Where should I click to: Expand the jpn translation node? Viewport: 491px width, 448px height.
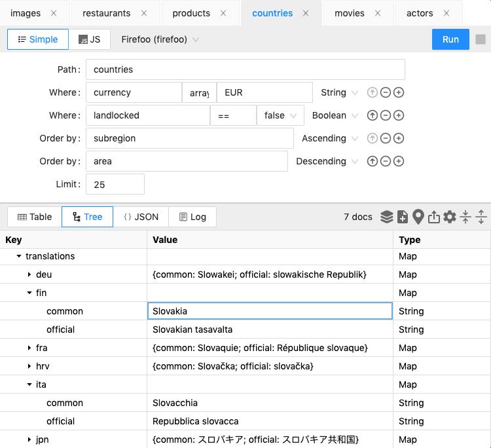[29, 439]
